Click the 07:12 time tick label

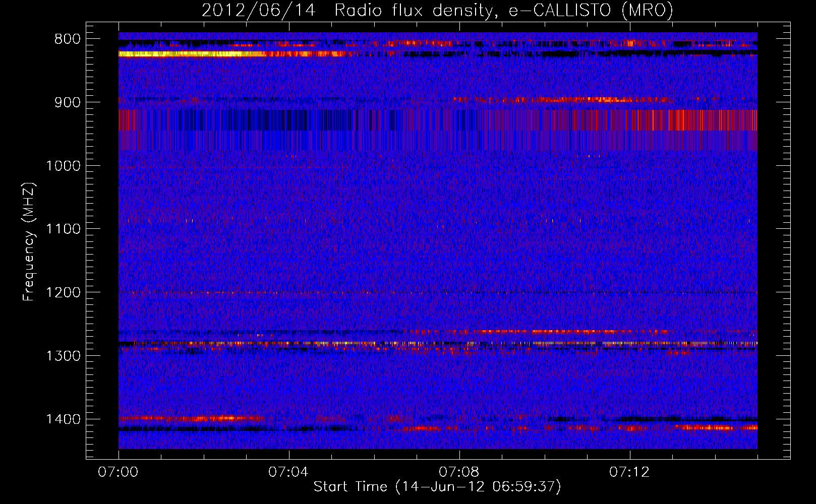[x=629, y=472]
